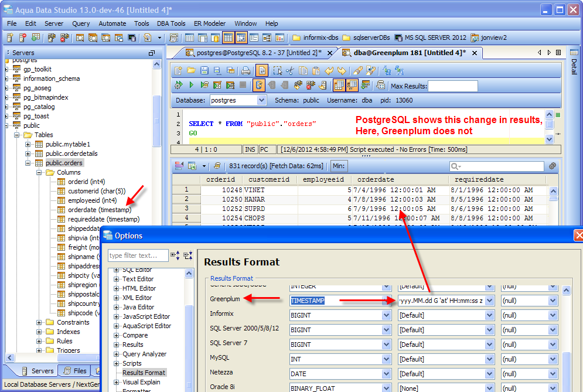Image resolution: width=583 pixels, height=392 pixels.
Task: Expand the Constraints folder node
Action: click(x=39, y=322)
